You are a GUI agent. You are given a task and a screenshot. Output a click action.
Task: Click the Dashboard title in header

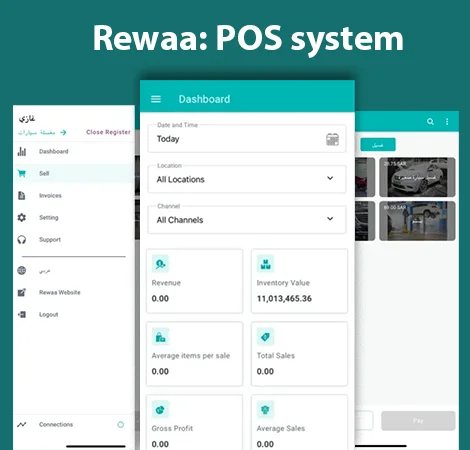[x=204, y=99]
